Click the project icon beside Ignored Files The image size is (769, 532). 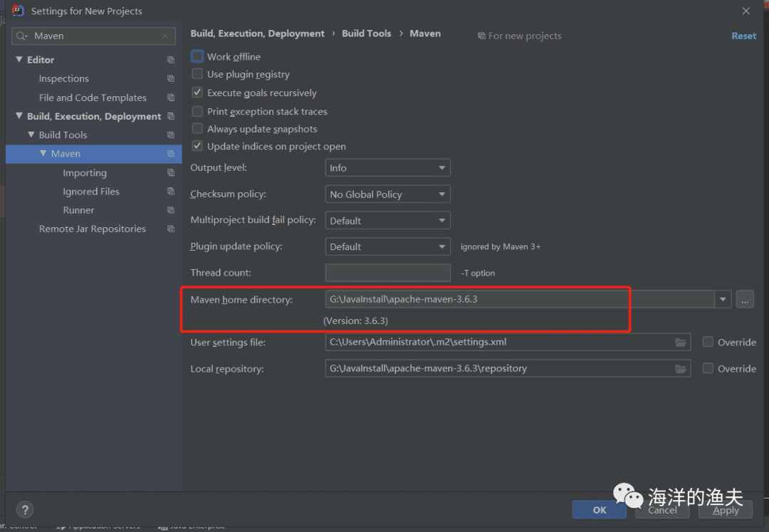tap(171, 192)
